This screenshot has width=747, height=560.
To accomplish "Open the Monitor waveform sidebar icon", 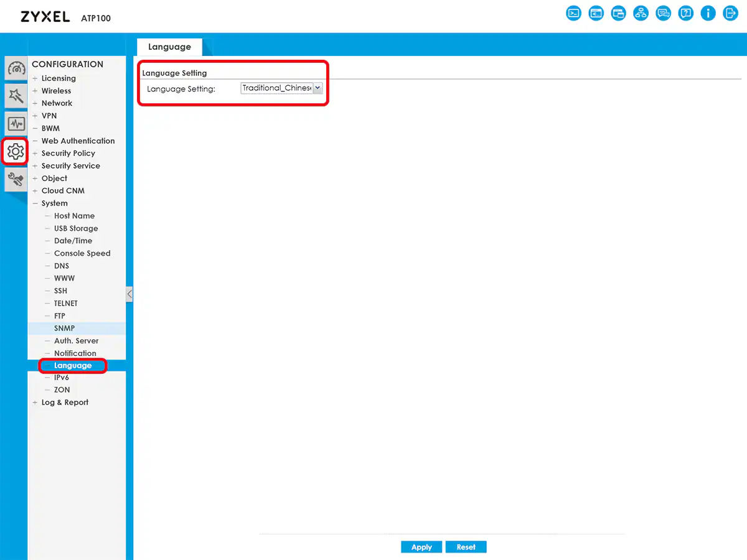I will click(x=16, y=123).
